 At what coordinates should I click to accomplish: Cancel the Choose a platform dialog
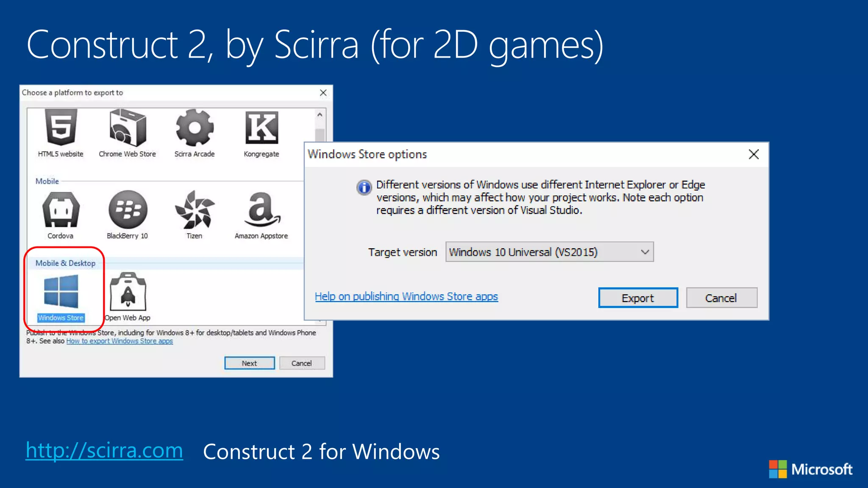tap(302, 363)
